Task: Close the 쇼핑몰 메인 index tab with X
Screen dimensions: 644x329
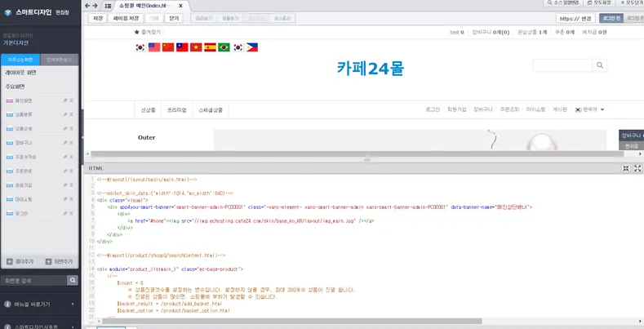Action: point(180,6)
